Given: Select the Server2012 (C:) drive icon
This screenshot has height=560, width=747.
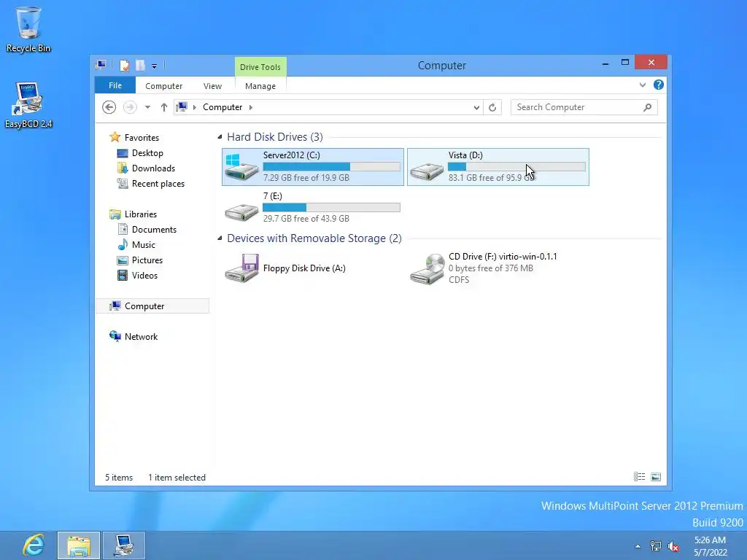Looking at the screenshot, I should click(241, 167).
